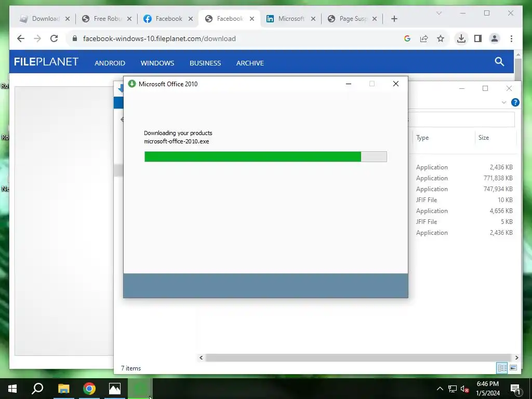The image size is (532, 399).
Task: Open File Explorer help icon
Action: click(x=515, y=102)
